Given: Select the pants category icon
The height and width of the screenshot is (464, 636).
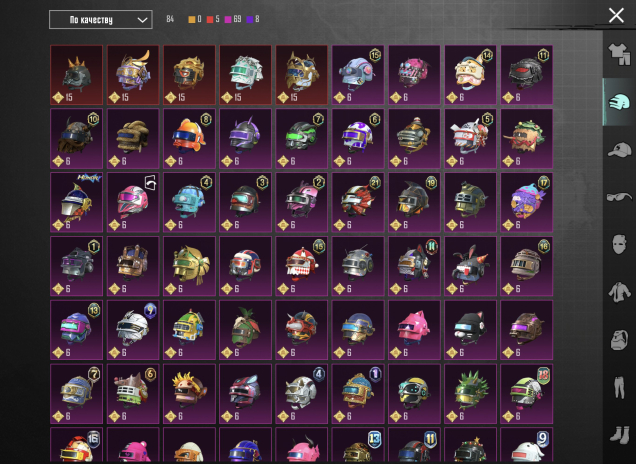Looking at the screenshot, I should pos(619,387).
